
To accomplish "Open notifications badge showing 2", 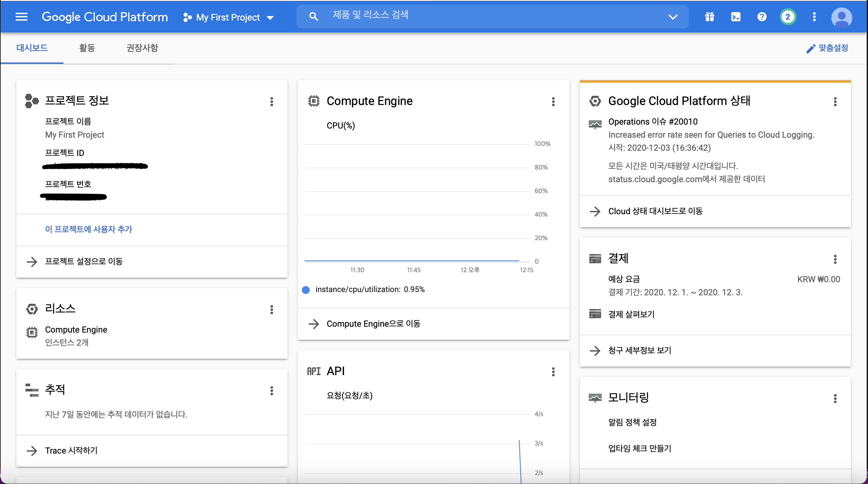I will tap(788, 17).
